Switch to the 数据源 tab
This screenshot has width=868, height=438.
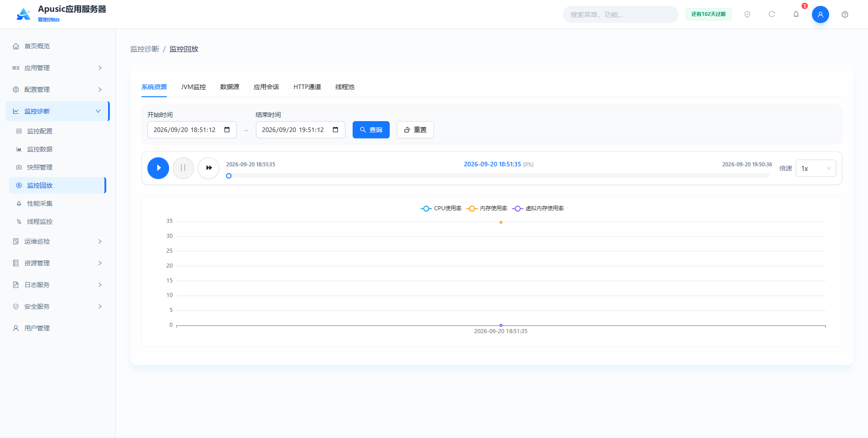tap(230, 87)
